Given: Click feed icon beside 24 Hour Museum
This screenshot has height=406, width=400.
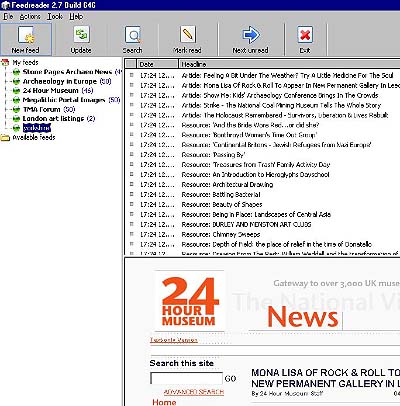Looking at the screenshot, I should (16, 91).
